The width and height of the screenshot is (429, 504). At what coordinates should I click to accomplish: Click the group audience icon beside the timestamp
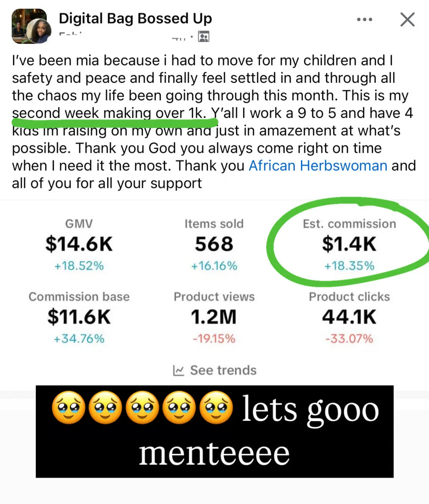pyautogui.click(x=203, y=36)
